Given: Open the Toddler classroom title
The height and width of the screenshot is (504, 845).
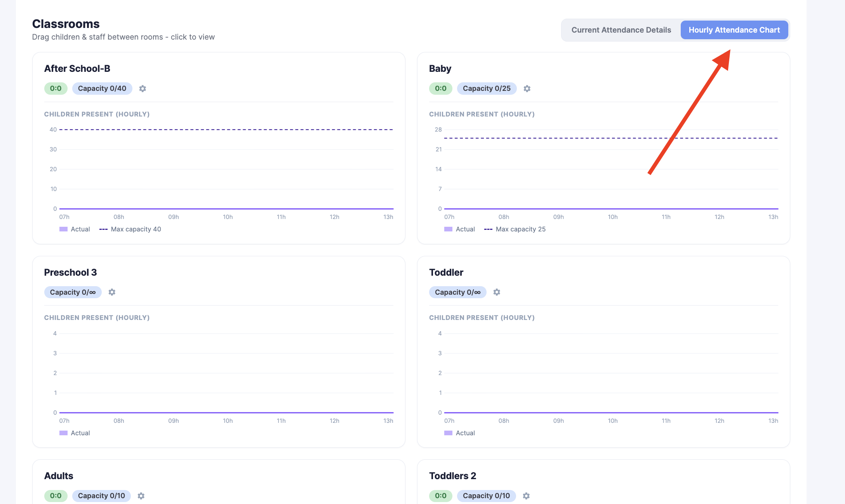Looking at the screenshot, I should click(446, 272).
